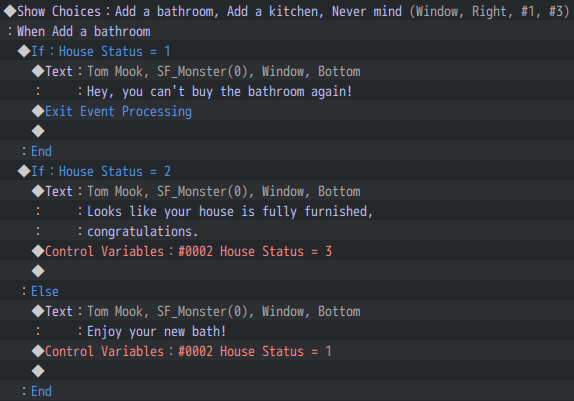This screenshot has width=574, height=401.
Task: Click diamond beside Control Variables House Status = 1
Action: click(x=38, y=351)
